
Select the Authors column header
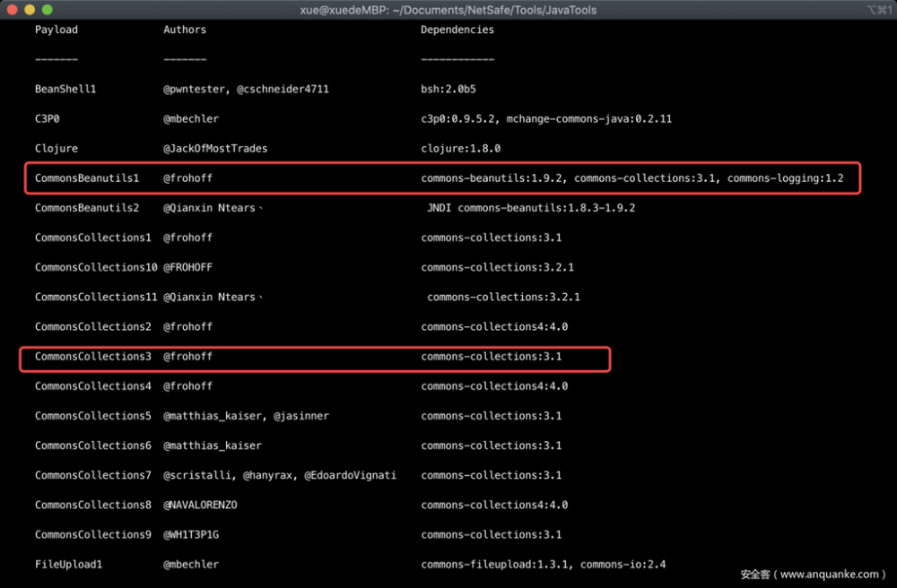coord(184,30)
